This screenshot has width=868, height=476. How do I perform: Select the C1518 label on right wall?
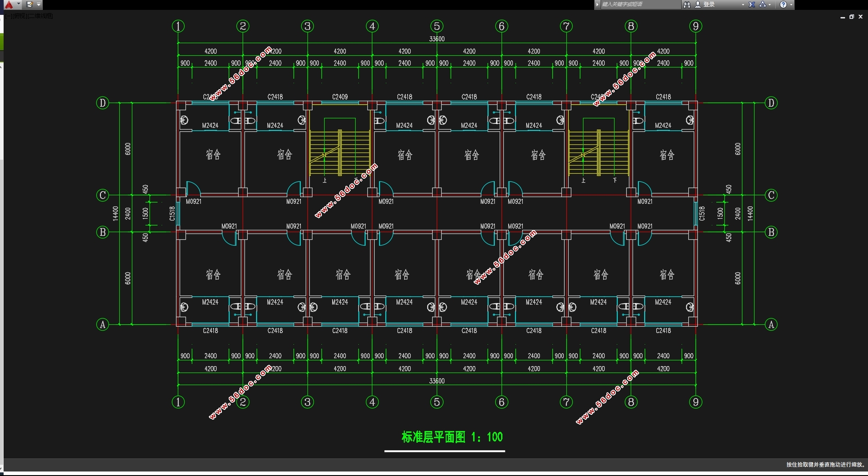(x=702, y=213)
